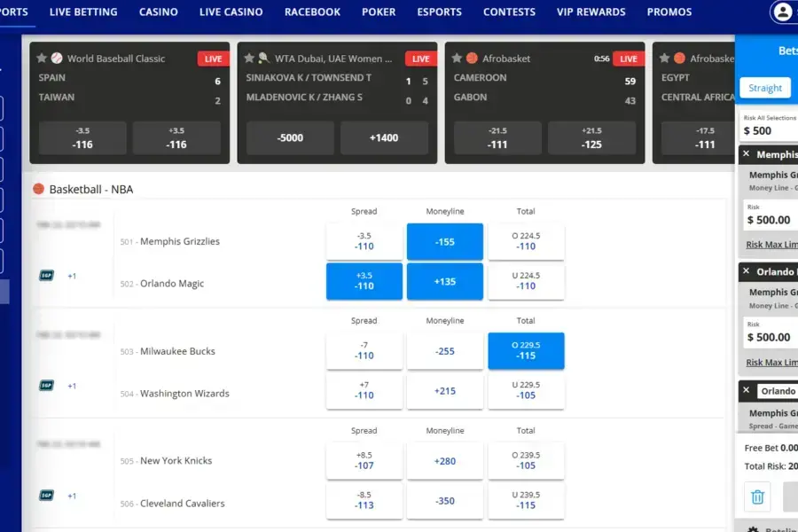798x532 pixels.
Task: Star the Egypt vs Central Africa card
Action: click(x=664, y=58)
